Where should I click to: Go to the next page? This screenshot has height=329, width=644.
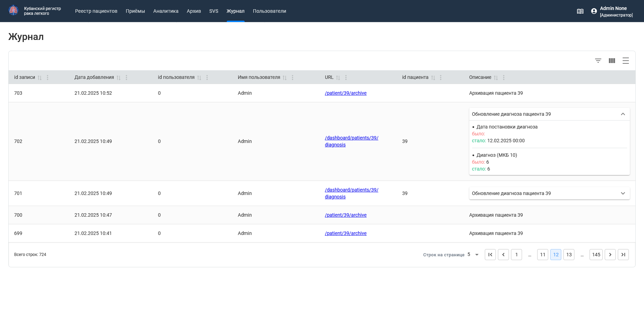(610, 255)
